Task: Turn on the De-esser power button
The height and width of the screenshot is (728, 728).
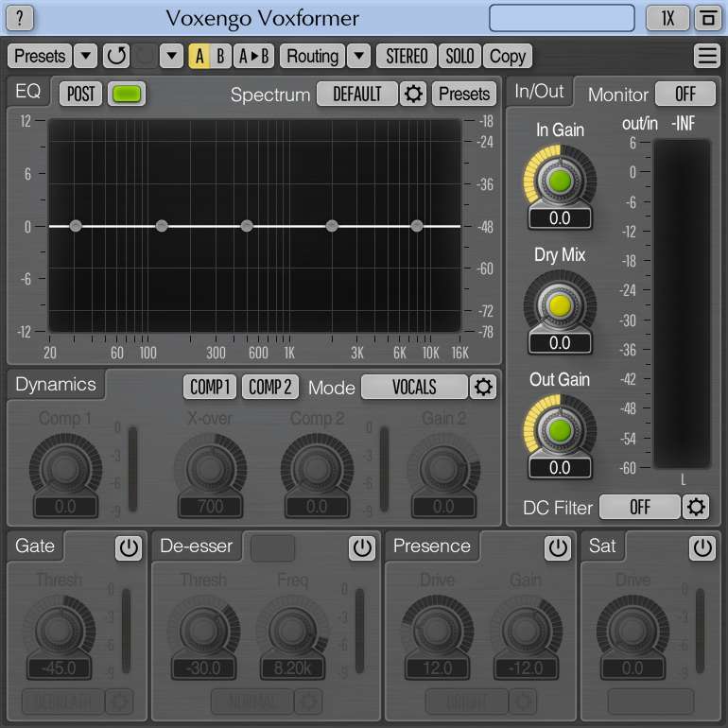Action: point(361,547)
